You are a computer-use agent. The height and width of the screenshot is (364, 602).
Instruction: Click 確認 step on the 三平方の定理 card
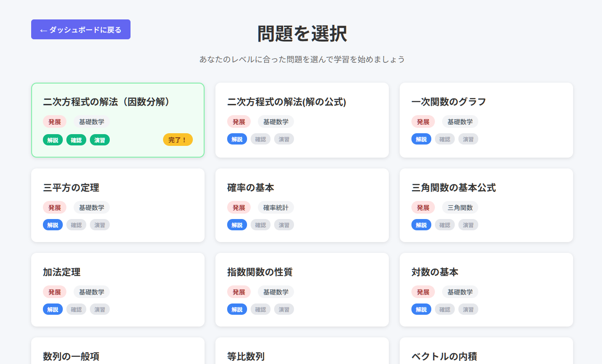[76, 225]
